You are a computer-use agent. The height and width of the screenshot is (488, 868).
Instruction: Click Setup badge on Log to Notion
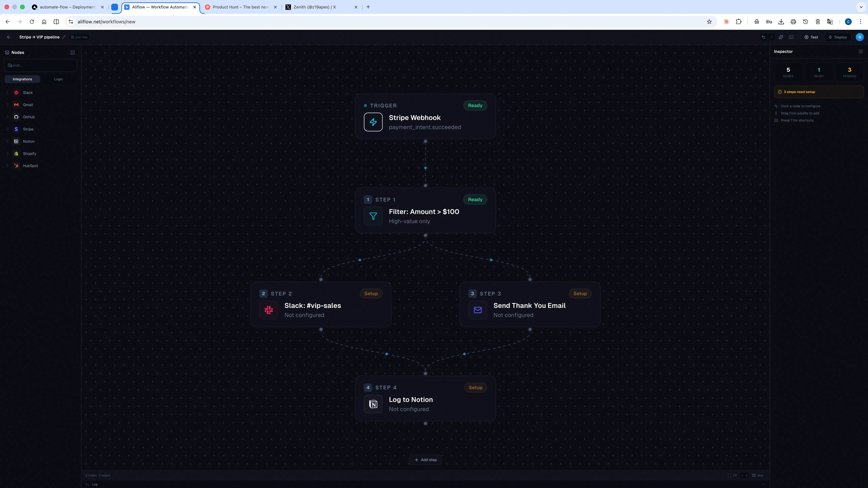(475, 387)
